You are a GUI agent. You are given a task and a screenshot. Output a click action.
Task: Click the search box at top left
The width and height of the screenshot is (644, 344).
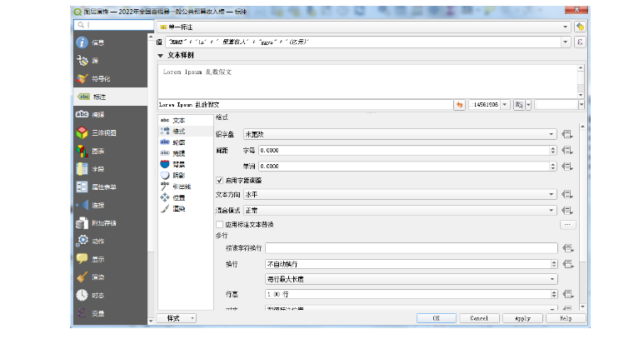coord(114,25)
